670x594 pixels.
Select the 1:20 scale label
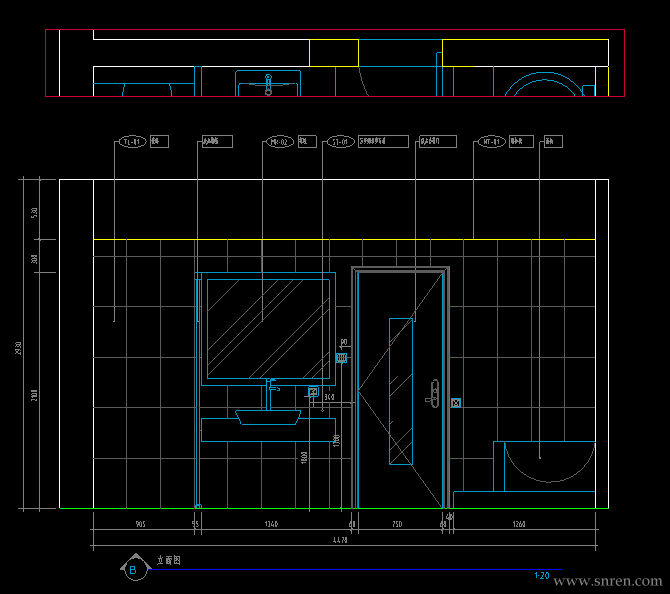[541, 576]
